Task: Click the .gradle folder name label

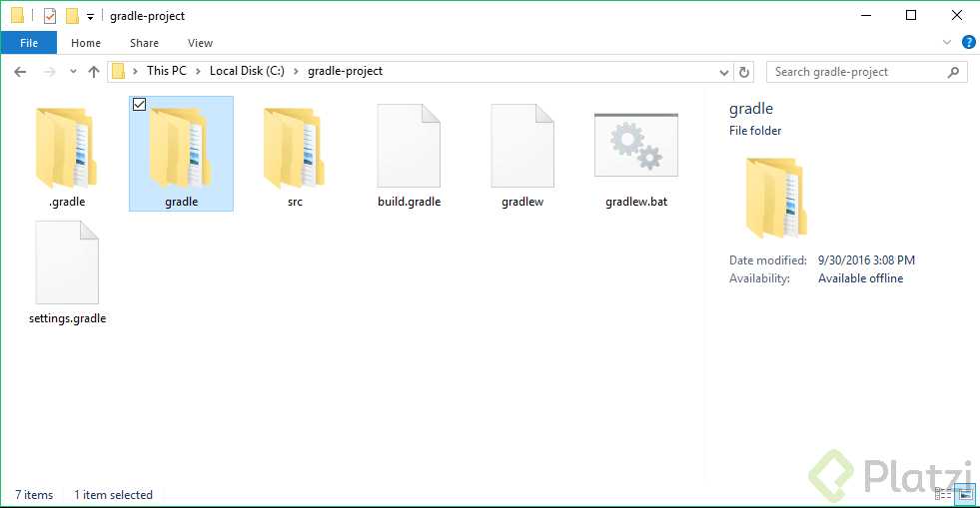Action: coord(67,202)
